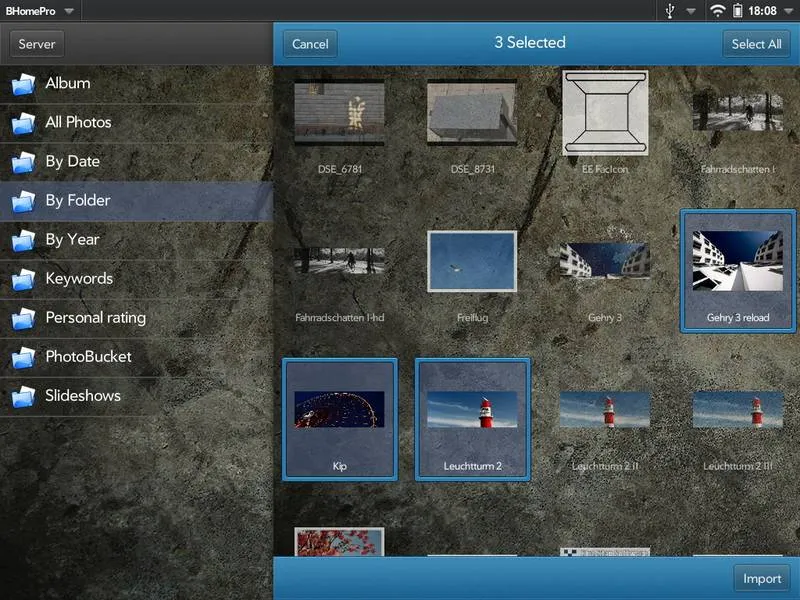Deselect the Gehry 3 reload photo
Viewport: 800px width, 600px height.
738,270
